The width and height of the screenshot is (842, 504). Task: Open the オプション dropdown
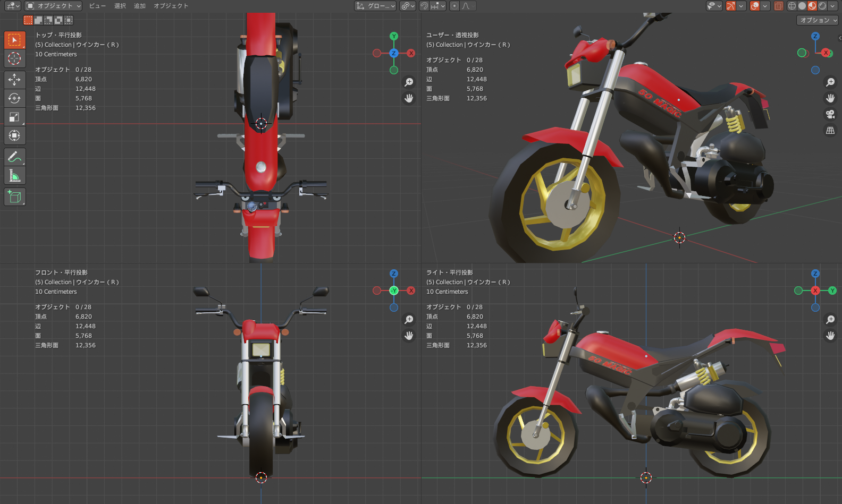[x=818, y=20]
